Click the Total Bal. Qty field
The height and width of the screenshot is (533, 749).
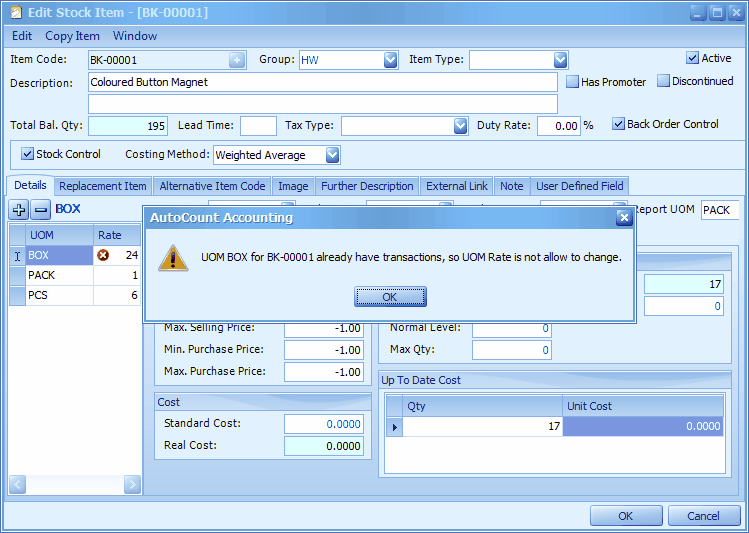(128, 126)
